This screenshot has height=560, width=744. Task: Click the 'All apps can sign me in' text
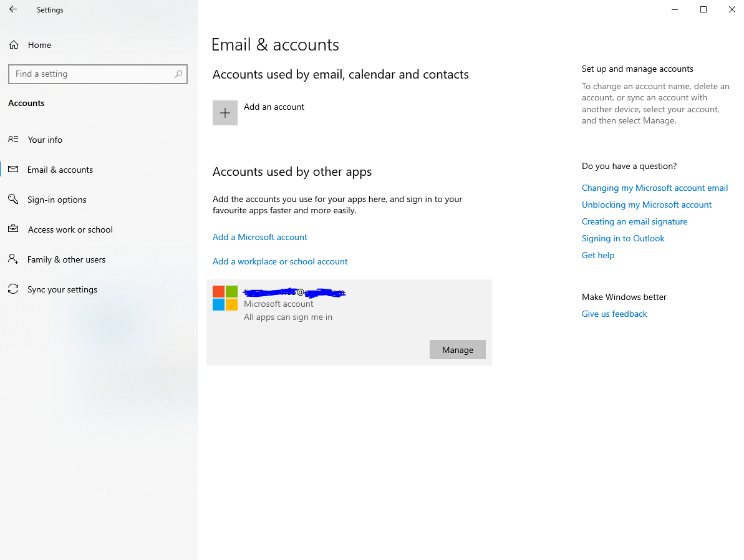coord(288,317)
